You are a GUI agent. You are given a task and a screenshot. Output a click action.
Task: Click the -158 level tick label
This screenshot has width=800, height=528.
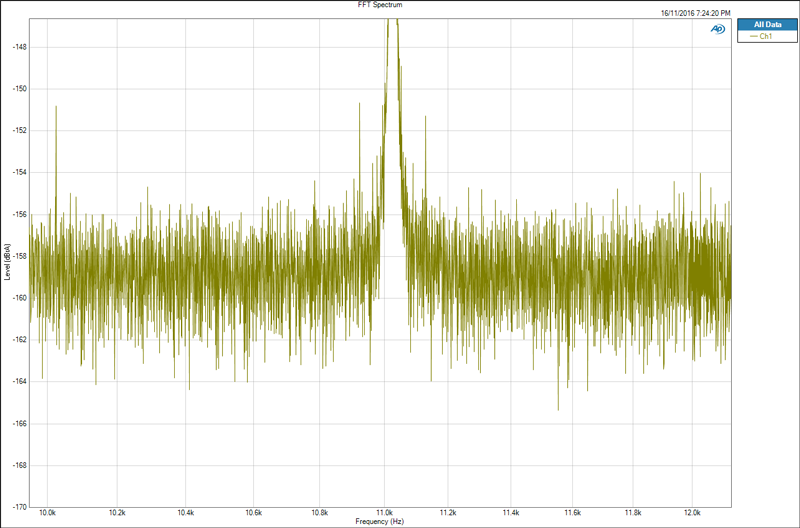[19, 256]
